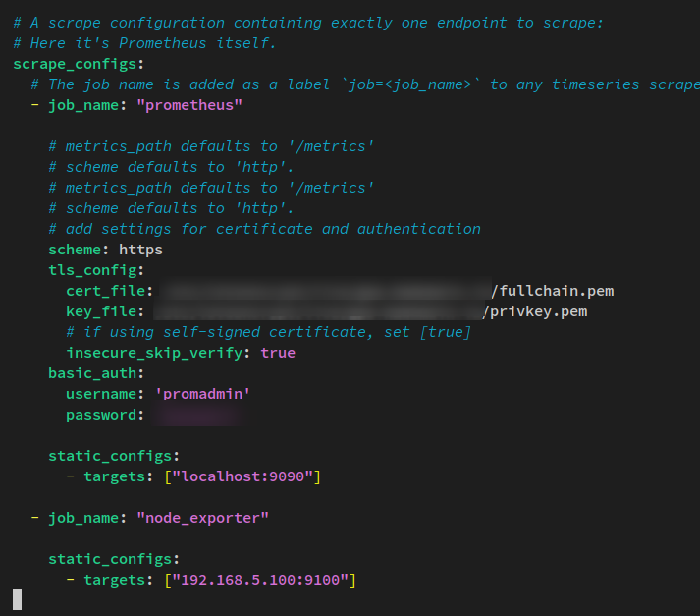Click the 'promadmin' username value
The height and width of the screenshot is (616, 700).
coord(202,394)
